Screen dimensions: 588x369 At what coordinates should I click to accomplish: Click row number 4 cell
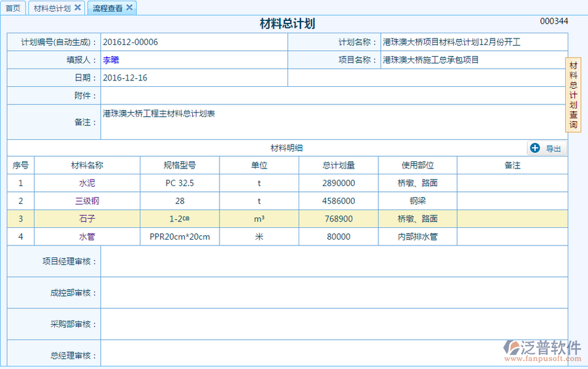[21, 236]
